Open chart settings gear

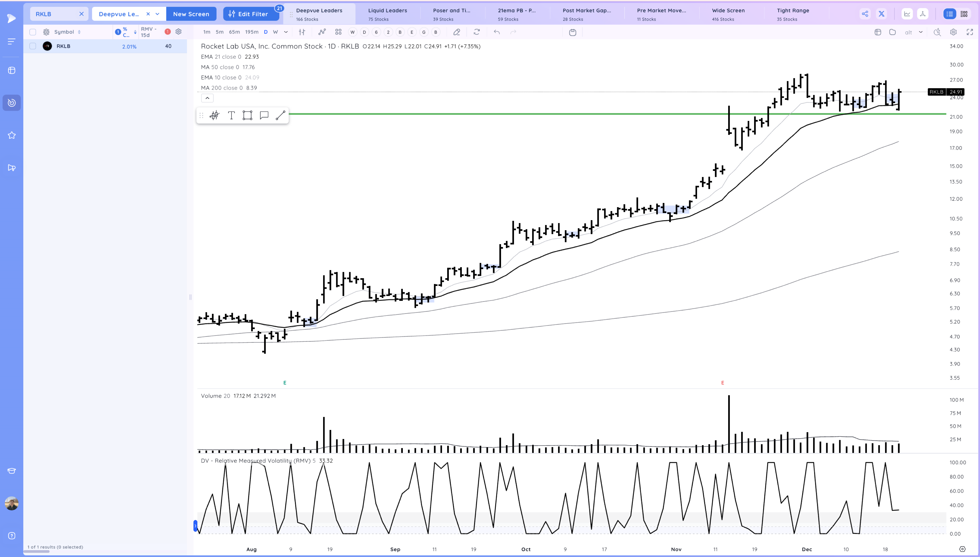tap(954, 32)
